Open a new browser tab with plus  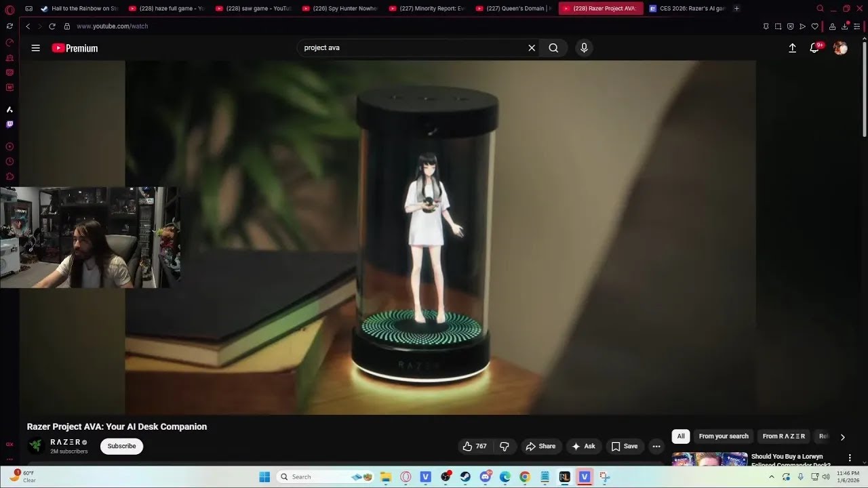736,9
